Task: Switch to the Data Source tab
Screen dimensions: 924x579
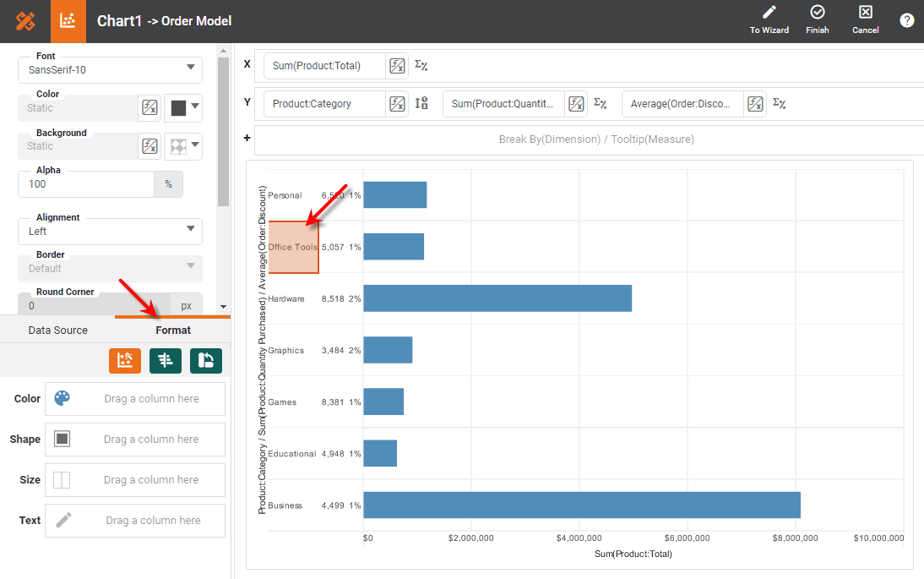Action: click(x=57, y=330)
